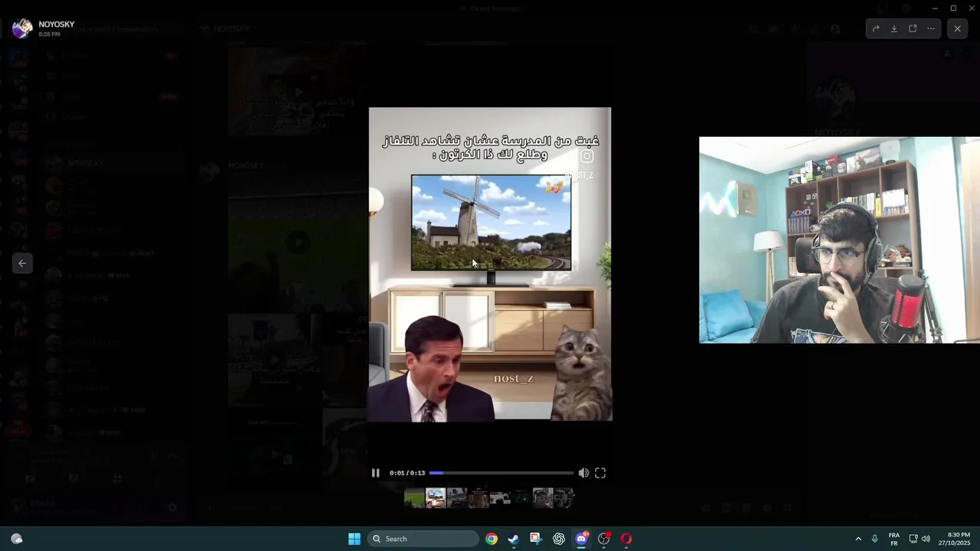The height and width of the screenshot is (551, 980).
Task: Open Google Chrome from taskbar
Action: [x=492, y=539]
